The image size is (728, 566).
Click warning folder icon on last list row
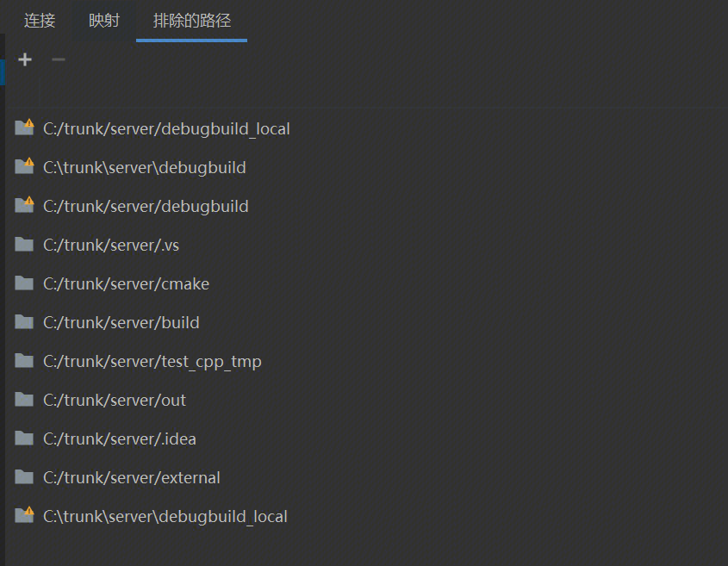coord(24,516)
